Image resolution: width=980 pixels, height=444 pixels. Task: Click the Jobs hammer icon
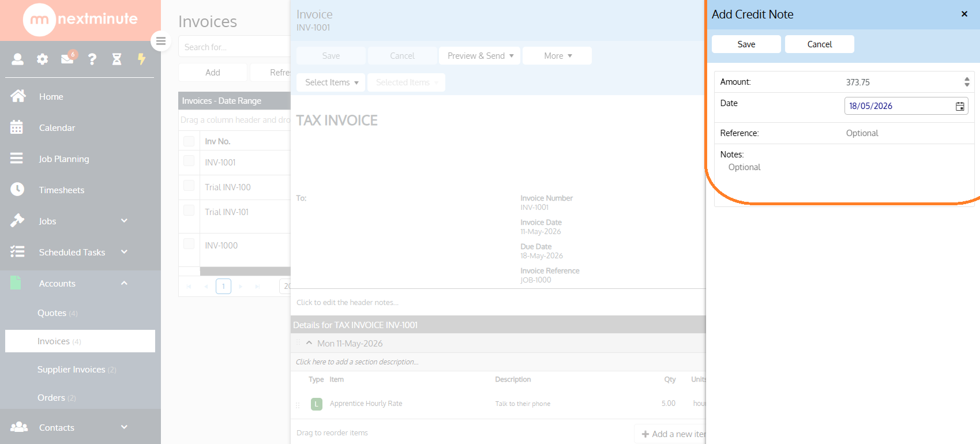click(x=17, y=220)
